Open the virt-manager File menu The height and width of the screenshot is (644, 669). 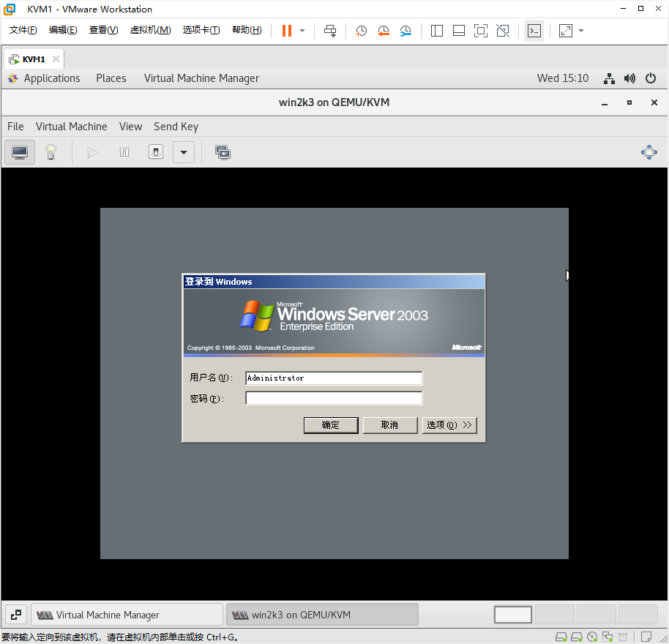[15, 127]
